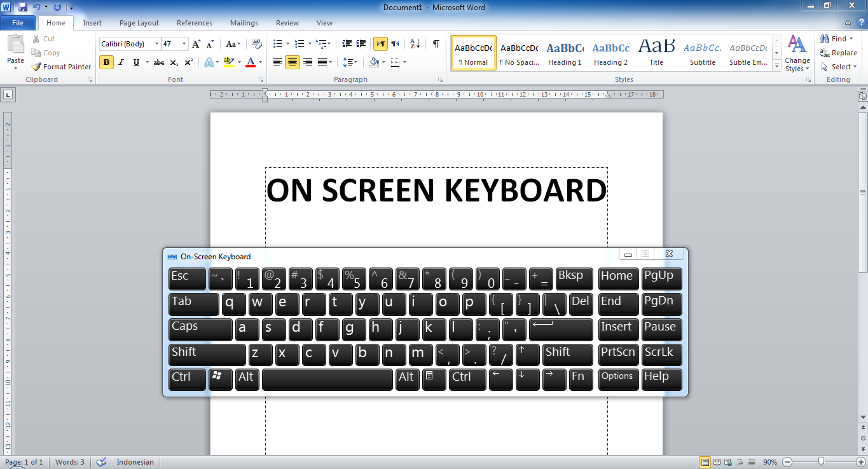Switch to the Insert ribbon tab
Image resolution: width=868 pixels, height=469 pixels.
click(92, 22)
